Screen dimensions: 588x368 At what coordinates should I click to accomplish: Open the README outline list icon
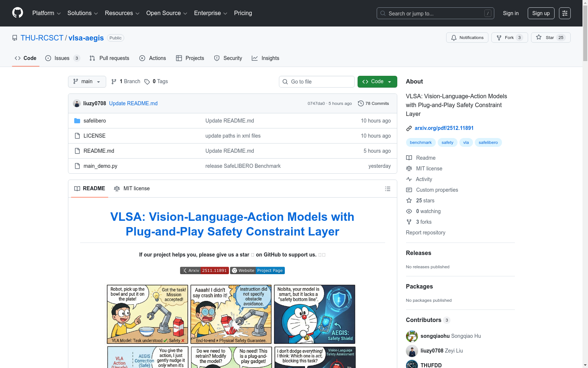point(388,189)
